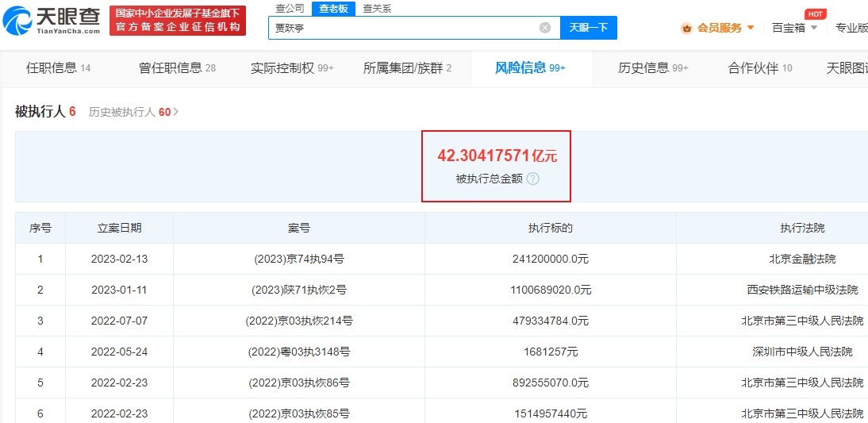Click the help question mark icon
Image resolution: width=868 pixels, height=423 pixels.
pyautogui.click(x=533, y=179)
